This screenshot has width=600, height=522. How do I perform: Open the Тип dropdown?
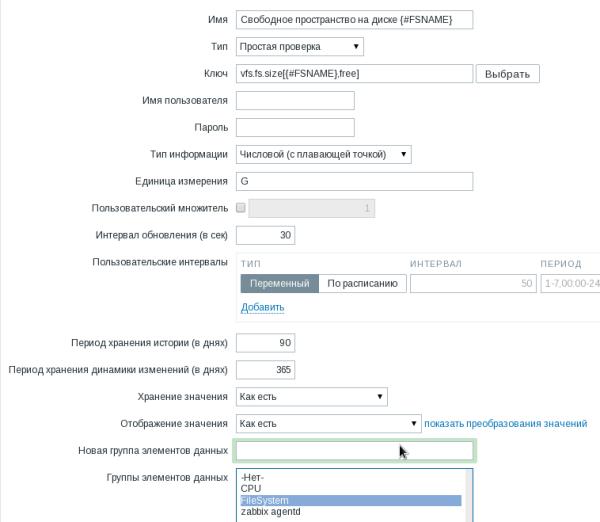click(300, 46)
